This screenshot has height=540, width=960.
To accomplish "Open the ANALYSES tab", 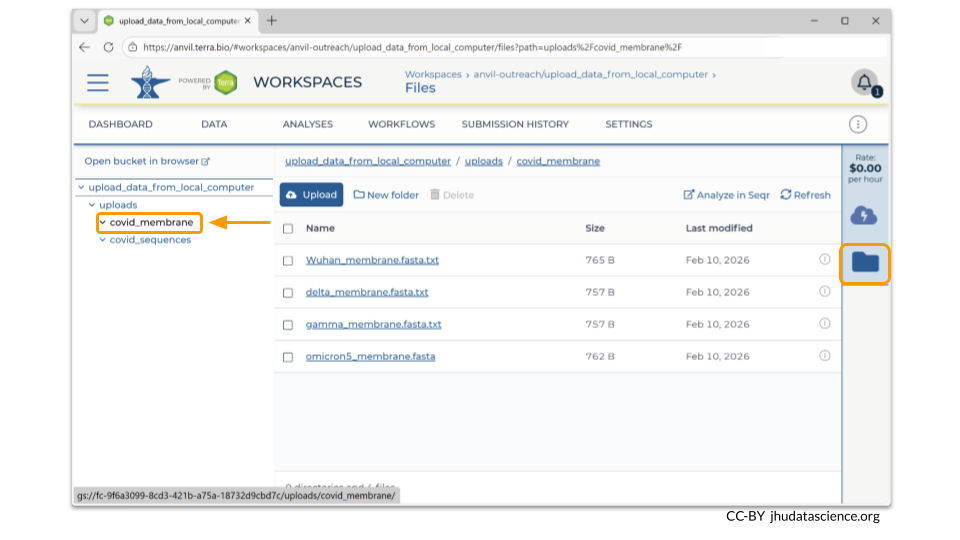I will 308,124.
